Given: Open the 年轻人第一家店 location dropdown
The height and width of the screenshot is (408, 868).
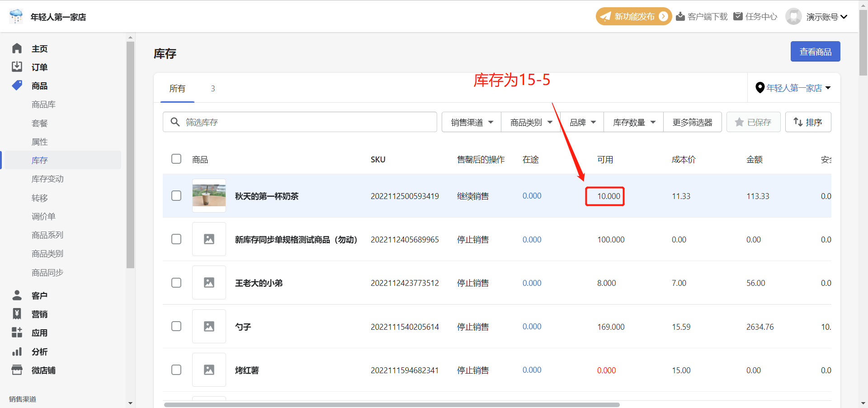Looking at the screenshot, I should point(793,88).
